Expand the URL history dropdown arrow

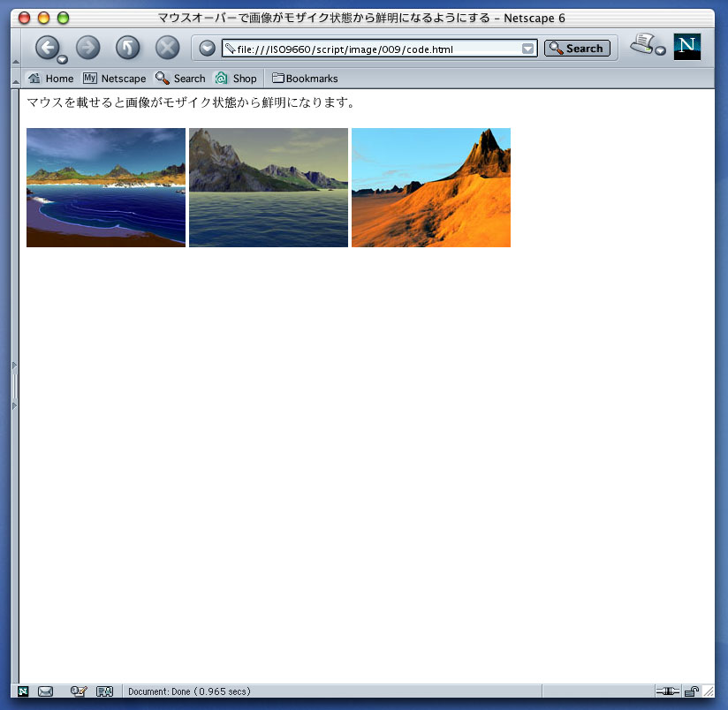tap(527, 49)
